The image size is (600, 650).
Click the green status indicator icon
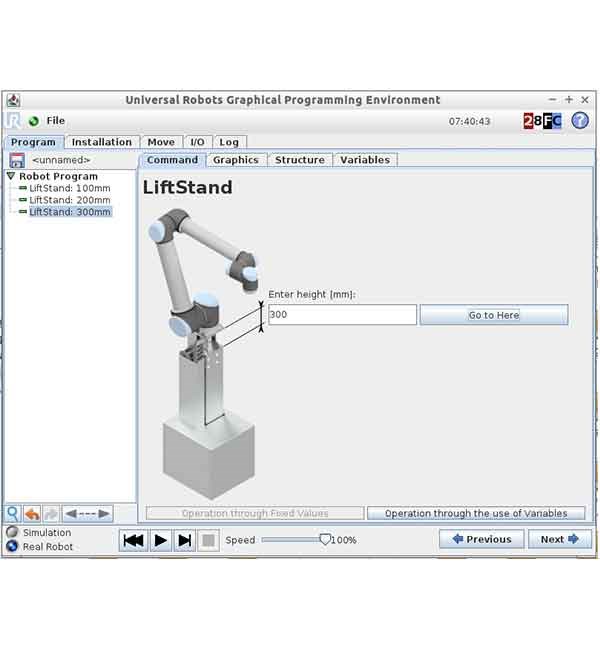coord(34,121)
